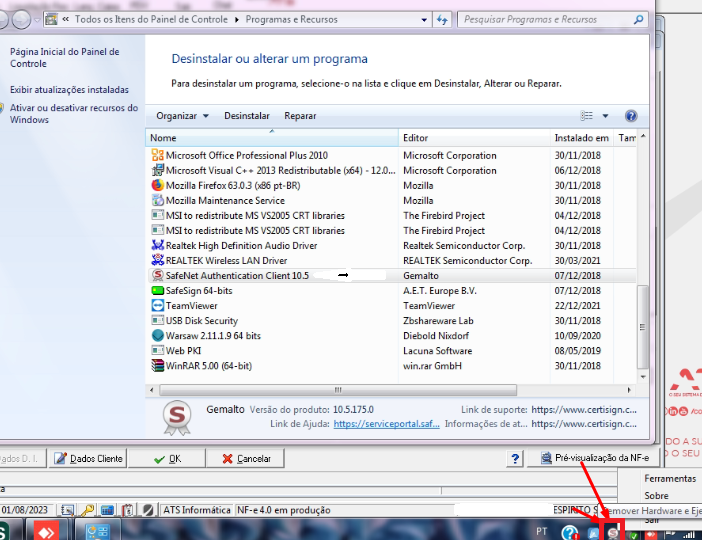The height and width of the screenshot is (540, 702).
Task: Open the serviceportal help link
Action: click(x=386, y=424)
